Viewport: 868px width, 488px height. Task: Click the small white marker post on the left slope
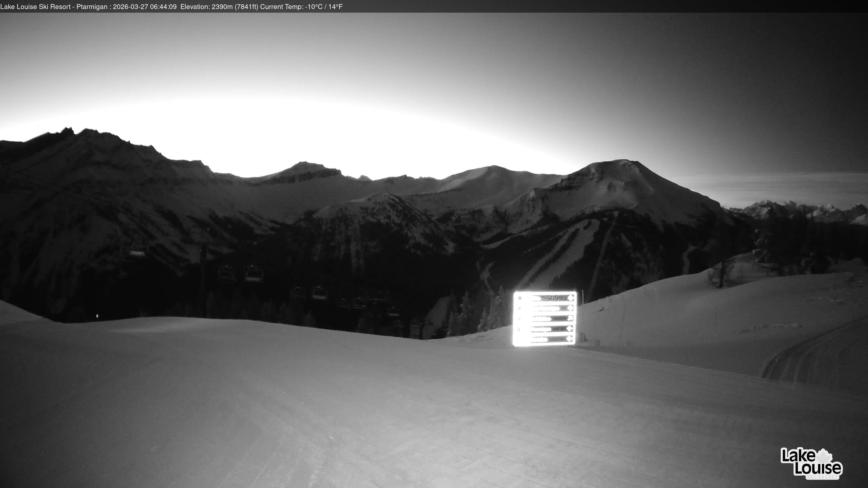point(97,316)
